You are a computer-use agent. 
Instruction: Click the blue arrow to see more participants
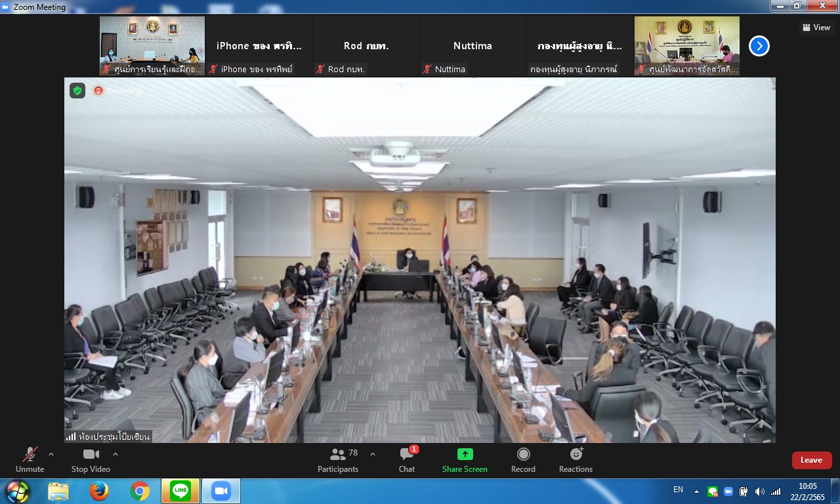click(x=759, y=46)
